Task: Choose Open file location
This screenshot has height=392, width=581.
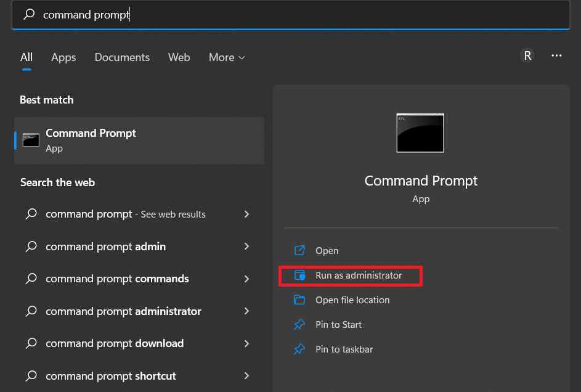Action: click(x=352, y=300)
